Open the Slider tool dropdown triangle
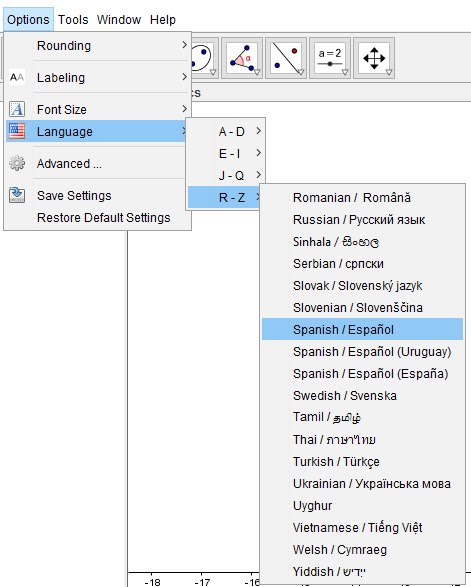The height and width of the screenshot is (587, 471). pos(345,72)
